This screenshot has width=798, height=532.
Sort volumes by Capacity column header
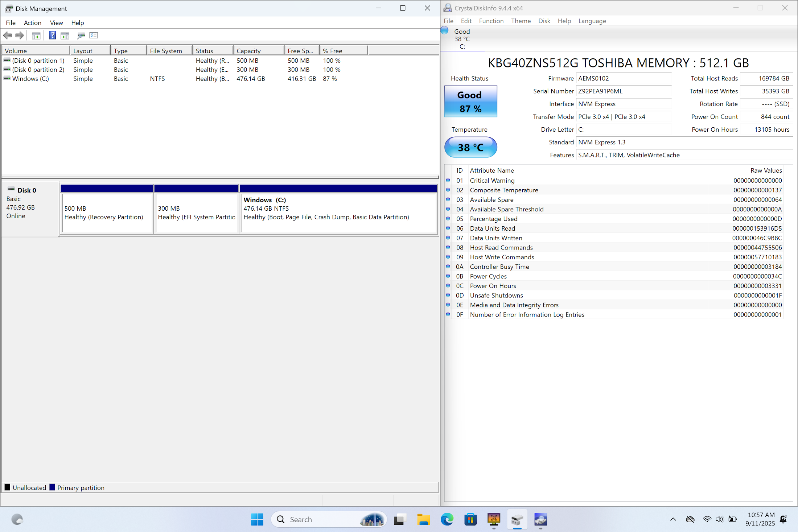pos(258,51)
